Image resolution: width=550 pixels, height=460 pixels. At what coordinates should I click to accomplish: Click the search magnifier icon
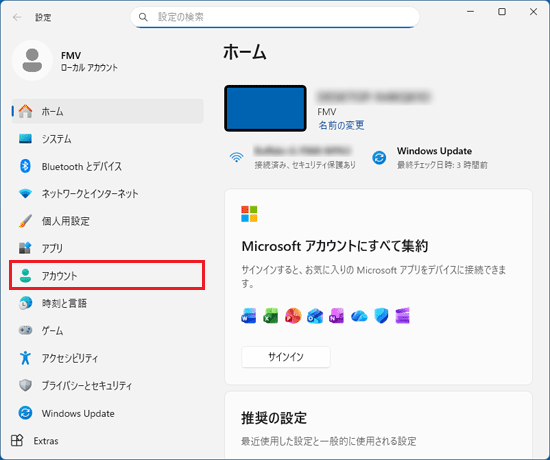(143, 17)
